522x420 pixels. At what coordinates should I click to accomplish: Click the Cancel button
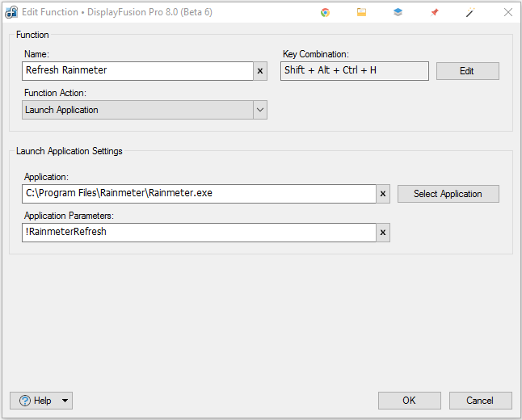point(480,401)
